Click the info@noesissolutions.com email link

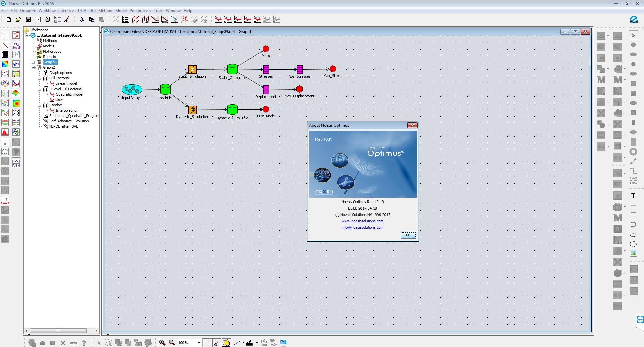tap(363, 227)
